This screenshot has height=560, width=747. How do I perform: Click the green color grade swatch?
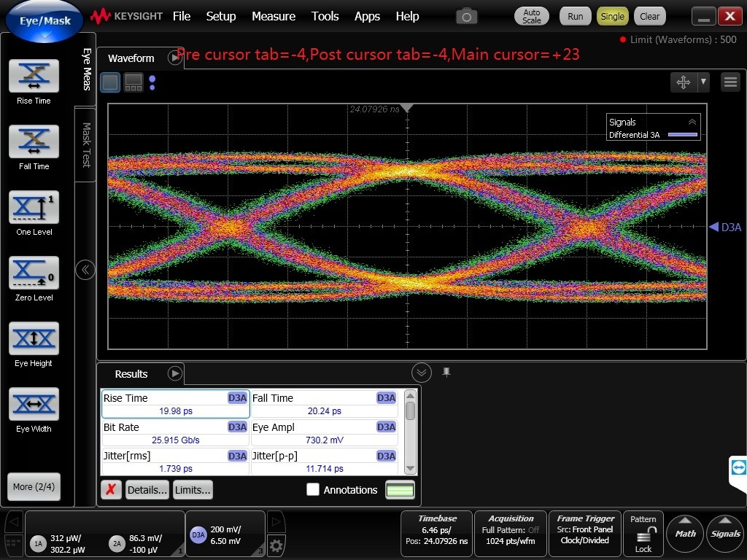[x=400, y=490]
